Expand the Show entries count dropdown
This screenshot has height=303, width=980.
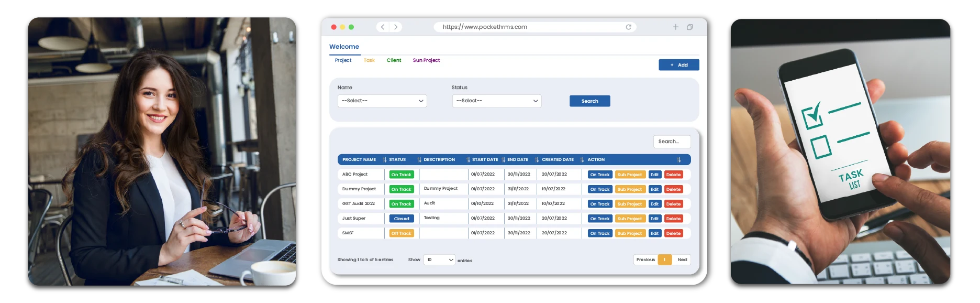tap(439, 259)
